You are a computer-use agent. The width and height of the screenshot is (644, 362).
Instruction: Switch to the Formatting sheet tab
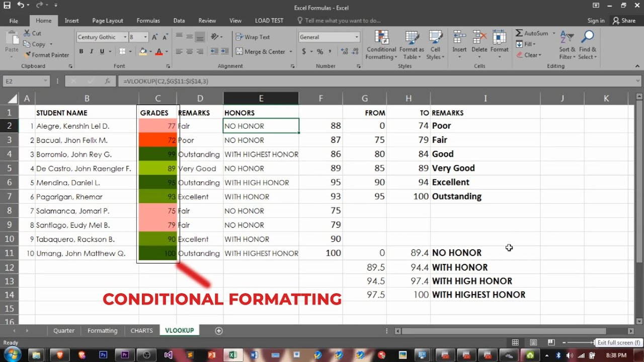tap(102, 330)
